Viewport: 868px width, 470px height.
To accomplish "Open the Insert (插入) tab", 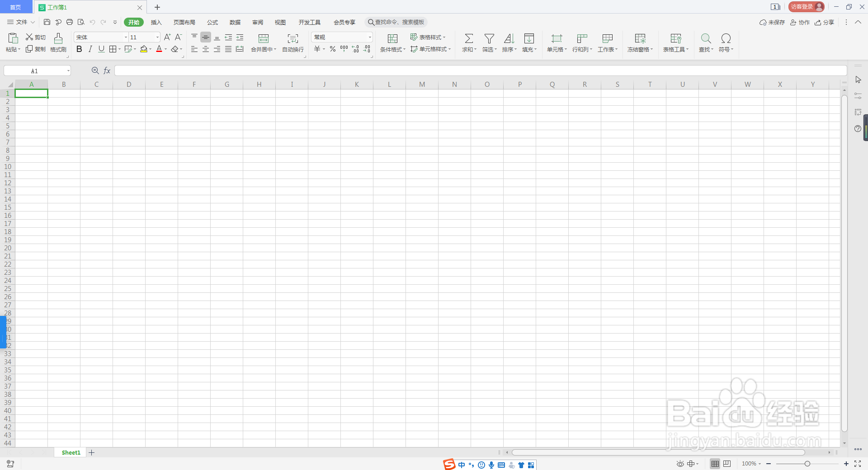I will tap(156, 22).
